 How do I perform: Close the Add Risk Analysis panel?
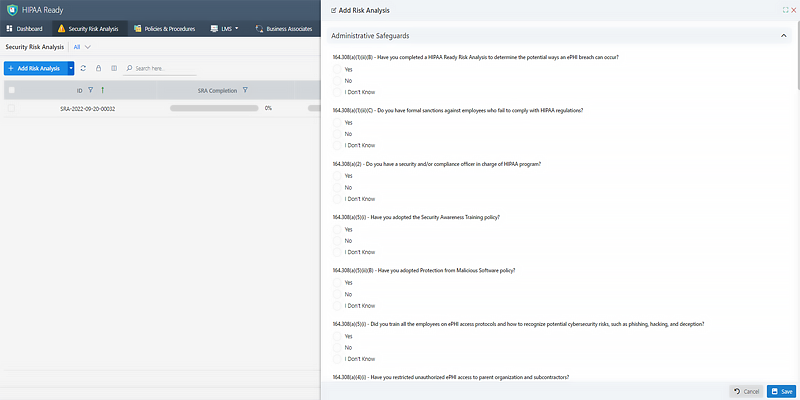(793, 10)
